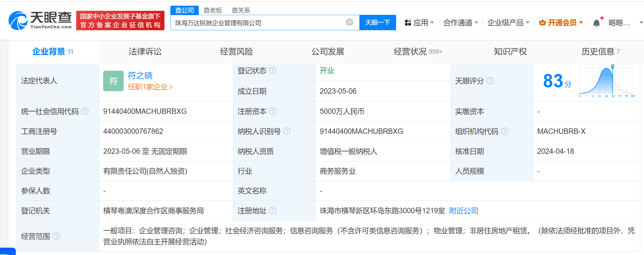Click the TianYanCha logo
Viewport: 644px width, 255px height.
(x=40, y=21)
